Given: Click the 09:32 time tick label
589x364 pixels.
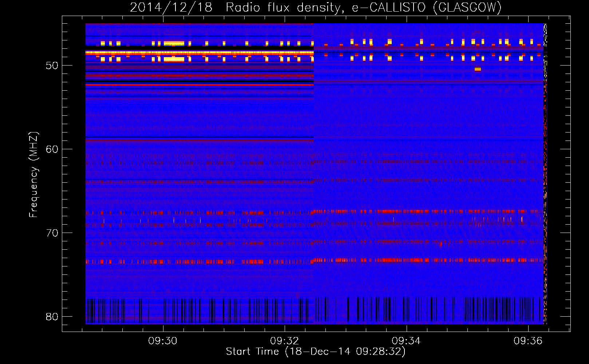Looking at the screenshot, I should (284, 341).
